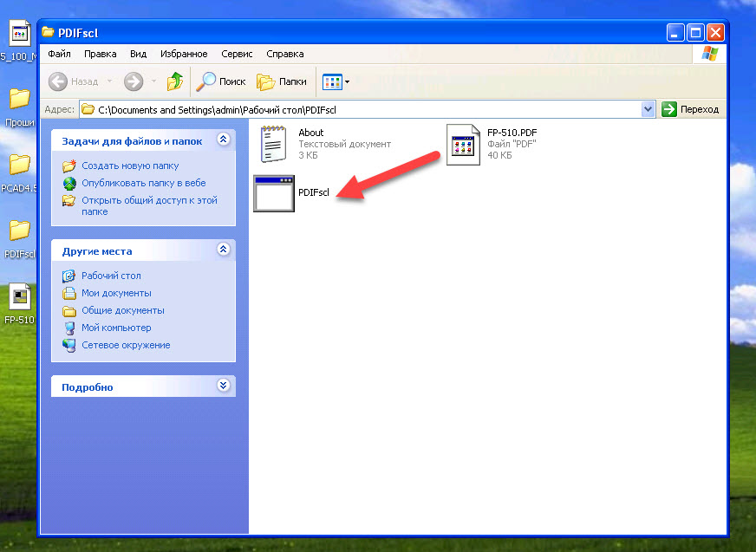Open the Файл menu
This screenshot has width=756, height=552.
59,54
